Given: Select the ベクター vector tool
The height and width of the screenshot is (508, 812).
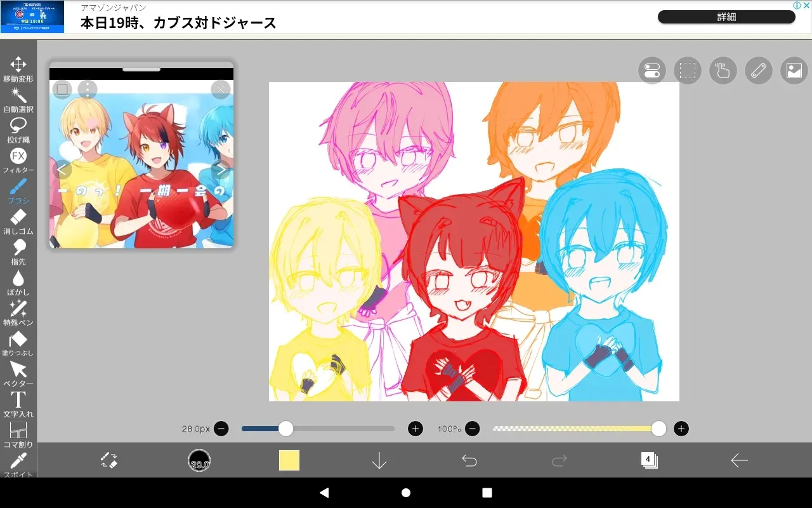Looking at the screenshot, I should (x=18, y=374).
